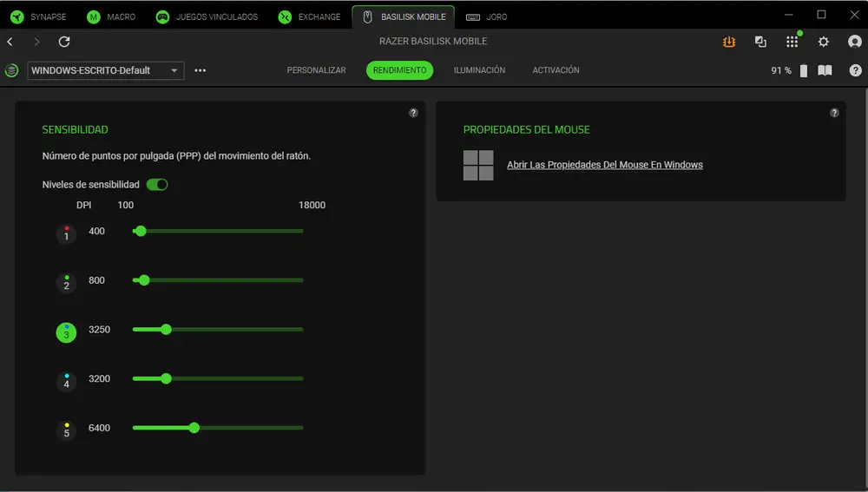Open the Juegos Vinculados tab

coord(207,16)
